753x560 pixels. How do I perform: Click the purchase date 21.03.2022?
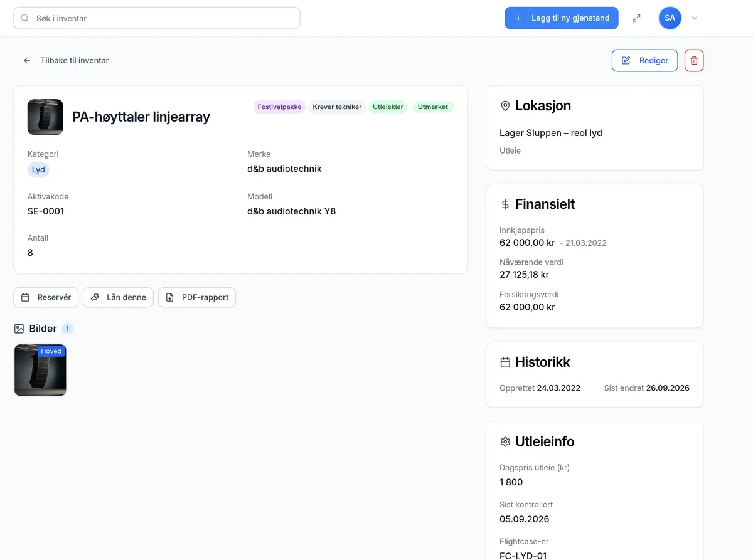586,243
